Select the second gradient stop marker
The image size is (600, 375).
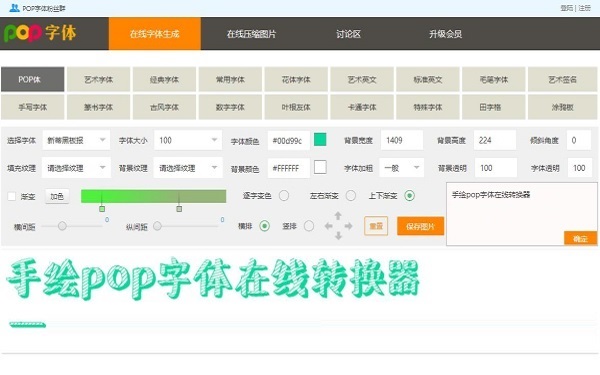[179, 209]
